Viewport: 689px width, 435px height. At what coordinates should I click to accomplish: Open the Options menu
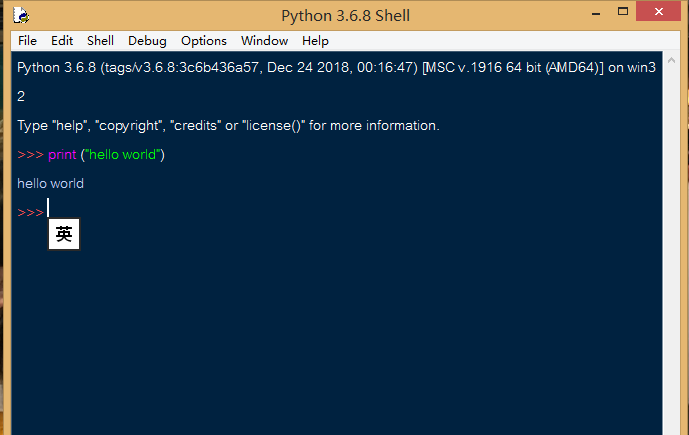(x=204, y=41)
